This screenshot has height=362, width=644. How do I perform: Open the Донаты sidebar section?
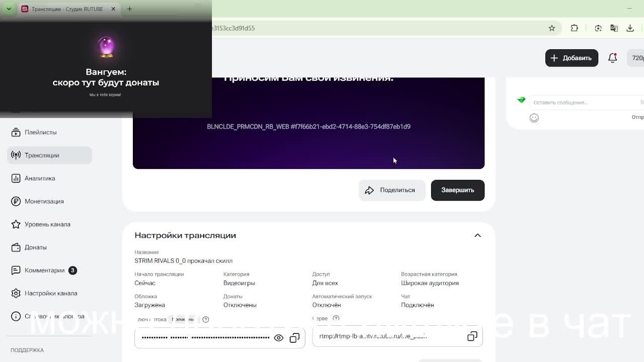[x=49, y=247]
